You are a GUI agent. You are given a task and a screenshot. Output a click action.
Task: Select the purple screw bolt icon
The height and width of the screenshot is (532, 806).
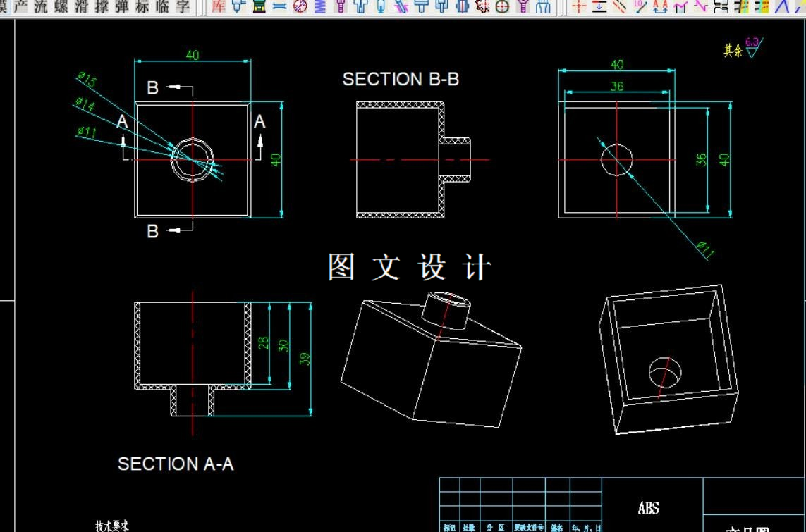click(341, 6)
